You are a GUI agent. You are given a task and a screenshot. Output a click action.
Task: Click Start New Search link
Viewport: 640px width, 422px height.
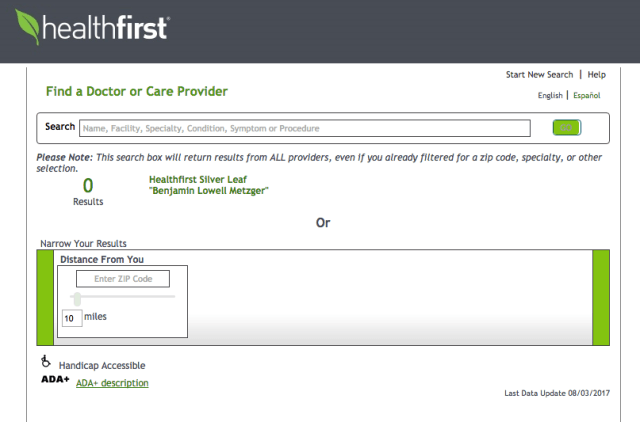point(539,74)
